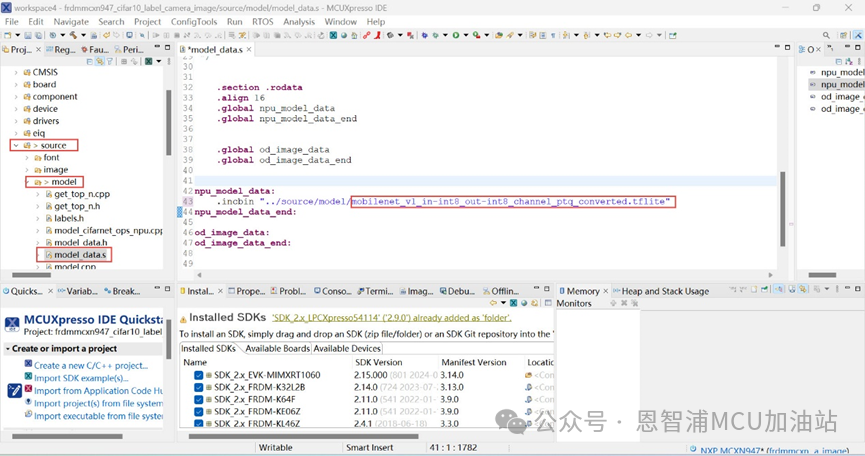Uncheck the SDK_2.x_EVK-MIMXRT1060 checkbox
865x456 pixels.
click(x=198, y=375)
